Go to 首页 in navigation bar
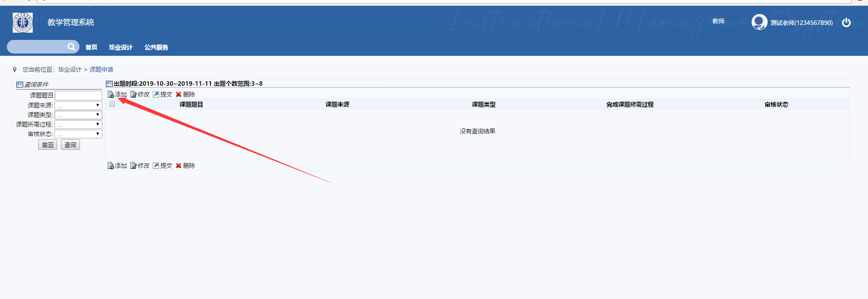Viewport: 868px width, 299px height. pyautogui.click(x=91, y=47)
